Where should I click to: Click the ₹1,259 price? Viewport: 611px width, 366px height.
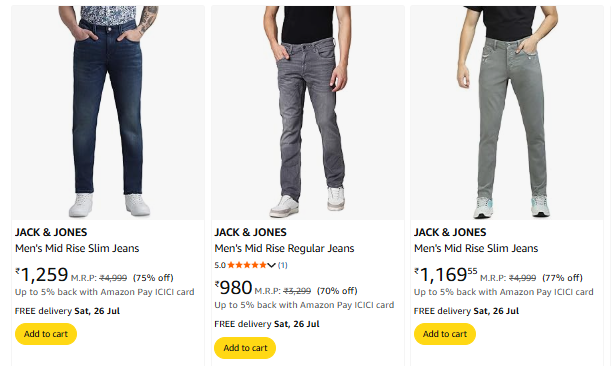tap(42, 275)
